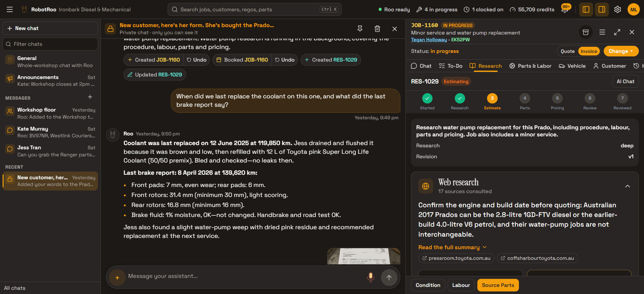Click the Source Parts button
Screen dimensions: 644x294
click(x=498, y=285)
